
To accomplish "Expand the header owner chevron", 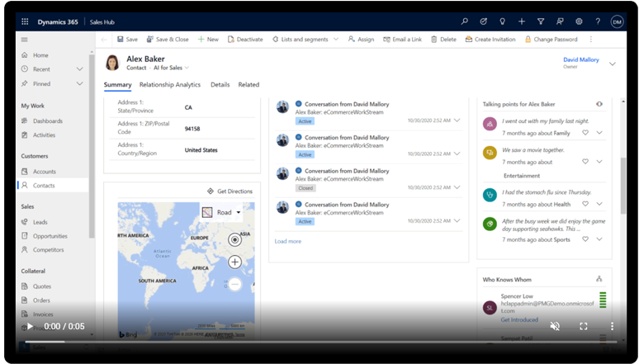I will pyautogui.click(x=612, y=64).
